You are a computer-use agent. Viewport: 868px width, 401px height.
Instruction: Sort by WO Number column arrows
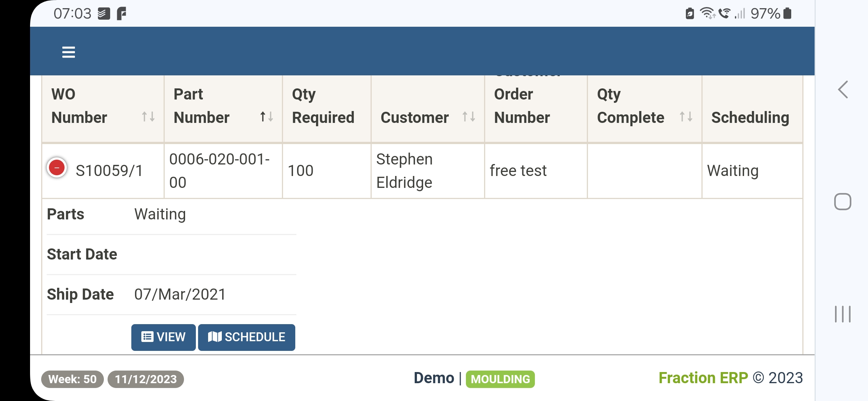point(148,117)
